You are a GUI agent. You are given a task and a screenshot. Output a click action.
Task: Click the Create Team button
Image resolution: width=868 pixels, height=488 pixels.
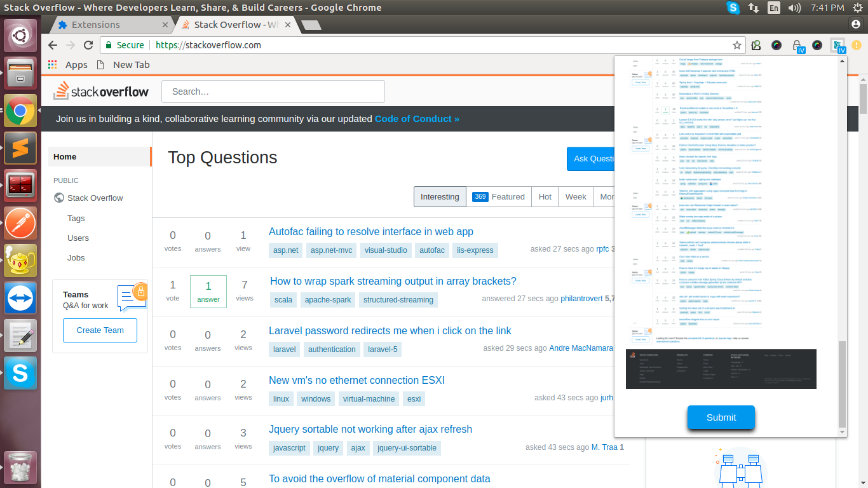tap(100, 330)
